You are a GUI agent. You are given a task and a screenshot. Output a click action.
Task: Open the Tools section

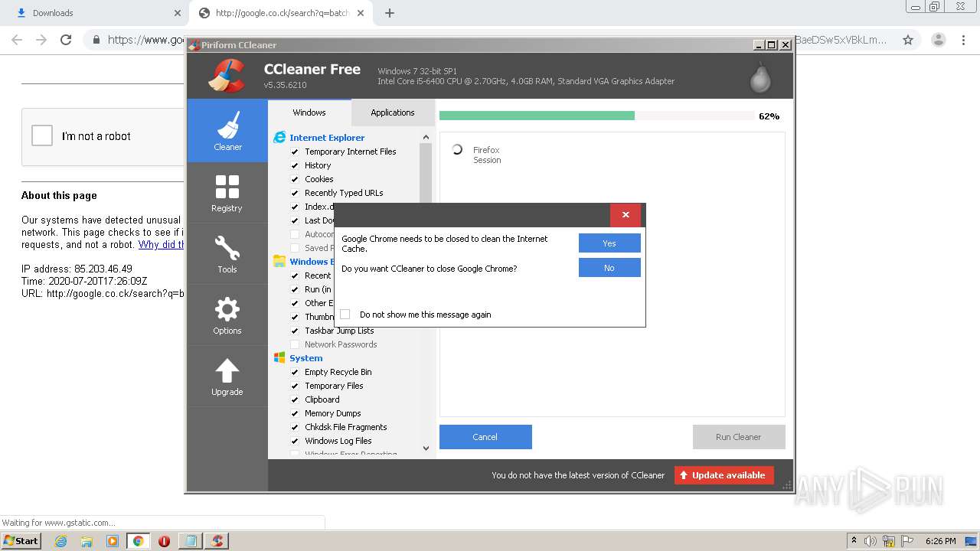[x=227, y=254]
